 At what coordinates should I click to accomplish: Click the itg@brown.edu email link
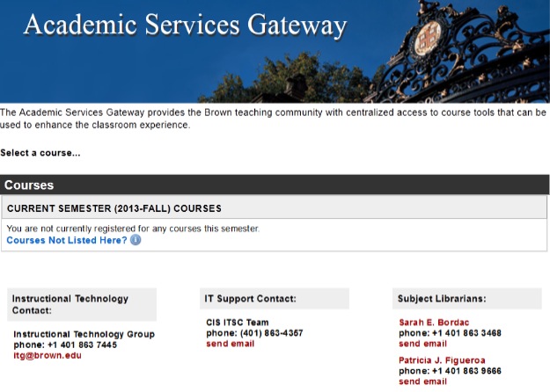click(x=48, y=355)
